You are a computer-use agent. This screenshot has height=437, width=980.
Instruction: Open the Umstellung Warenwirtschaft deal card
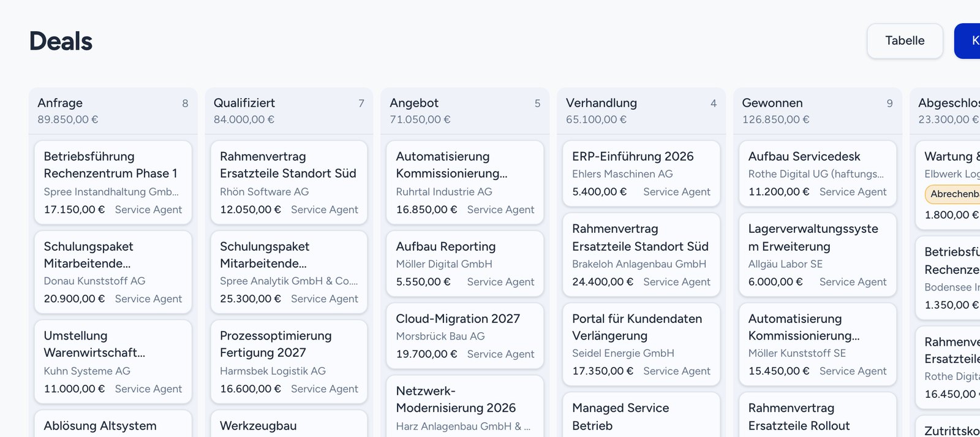pyautogui.click(x=113, y=362)
